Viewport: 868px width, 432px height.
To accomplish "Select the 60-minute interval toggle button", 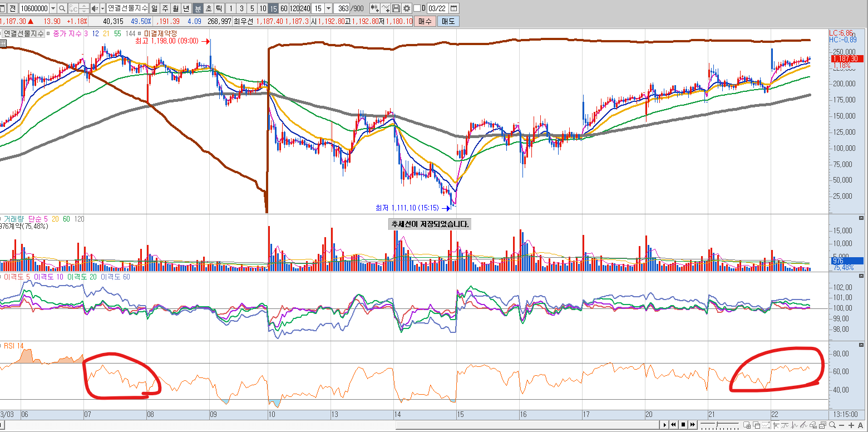I will (284, 8).
